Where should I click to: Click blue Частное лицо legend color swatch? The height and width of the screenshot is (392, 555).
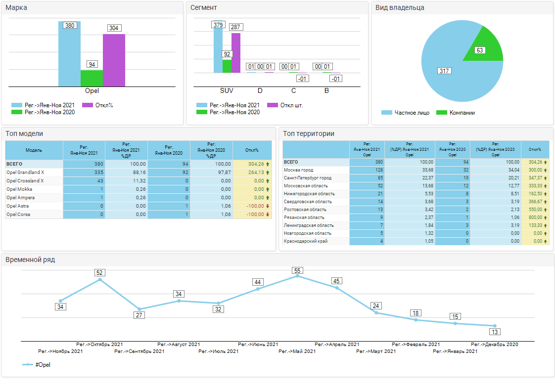point(386,113)
